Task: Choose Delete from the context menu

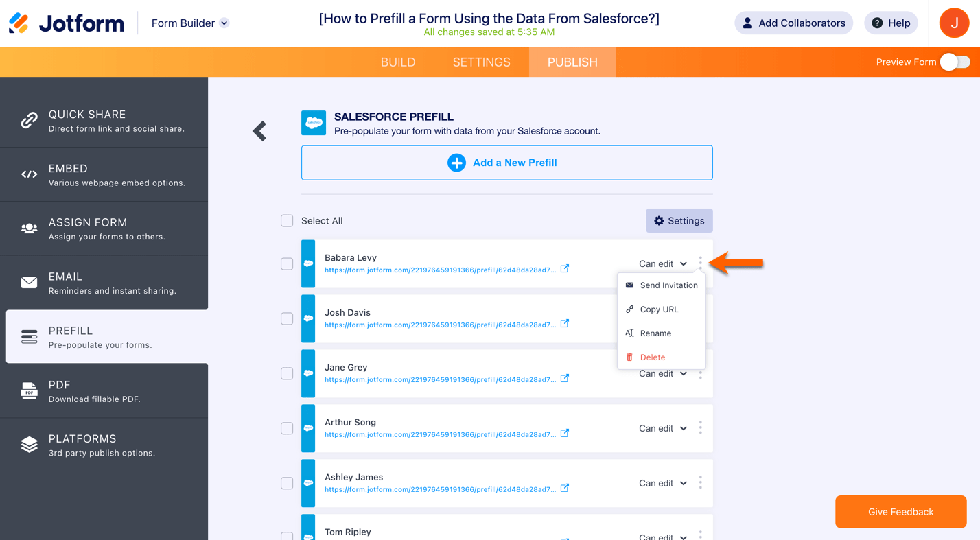Action: pyautogui.click(x=652, y=357)
